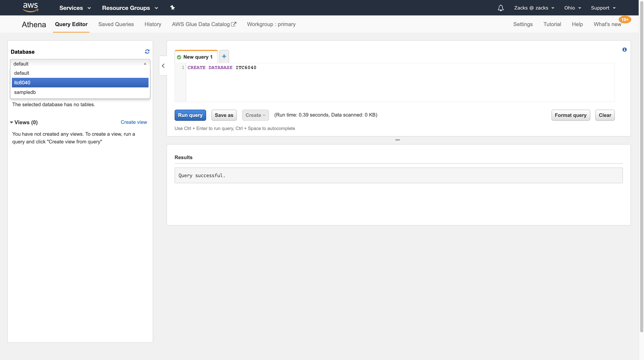Add a new query tab with plus icon
The width and height of the screenshot is (644, 360).
[x=224, y=56]
